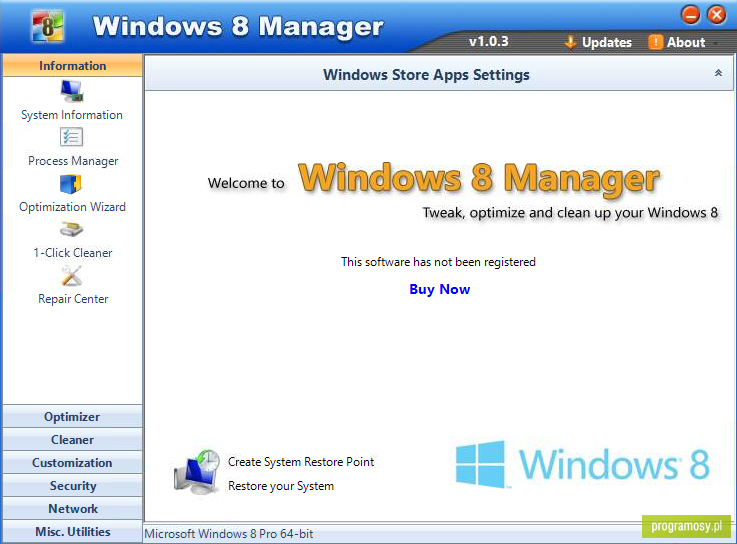This screenshot has height=544, width=737.
Task: Click the Repair Center label
Action: (73, 299)
